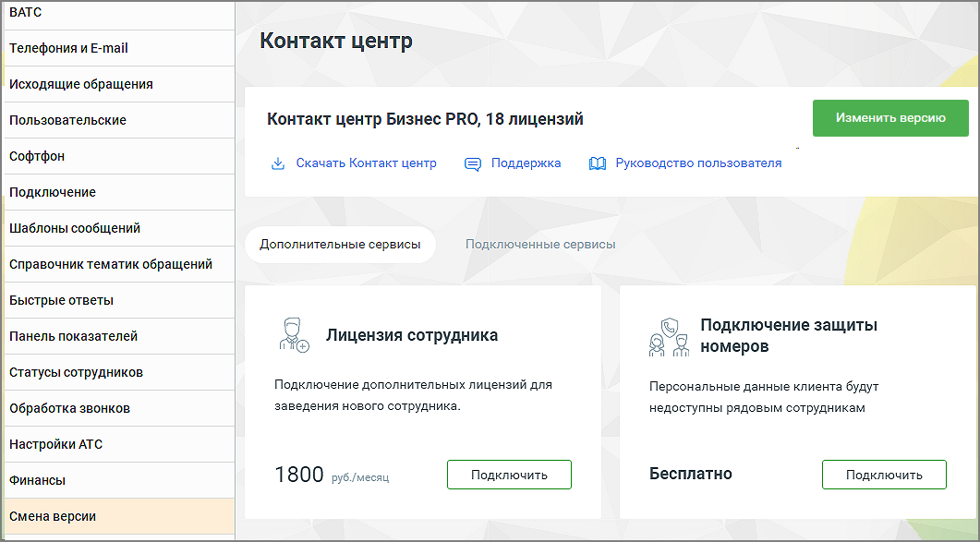Image resolution: width=980 pixels, height=542 pixels.
Task: Go to Пользовательские sidebar section
Action: [119, 120]
